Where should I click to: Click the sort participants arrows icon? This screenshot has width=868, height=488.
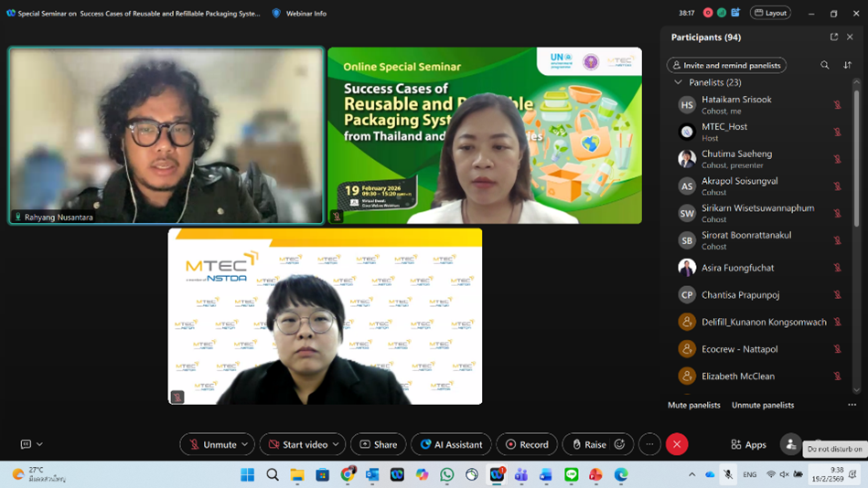[847, 65]
